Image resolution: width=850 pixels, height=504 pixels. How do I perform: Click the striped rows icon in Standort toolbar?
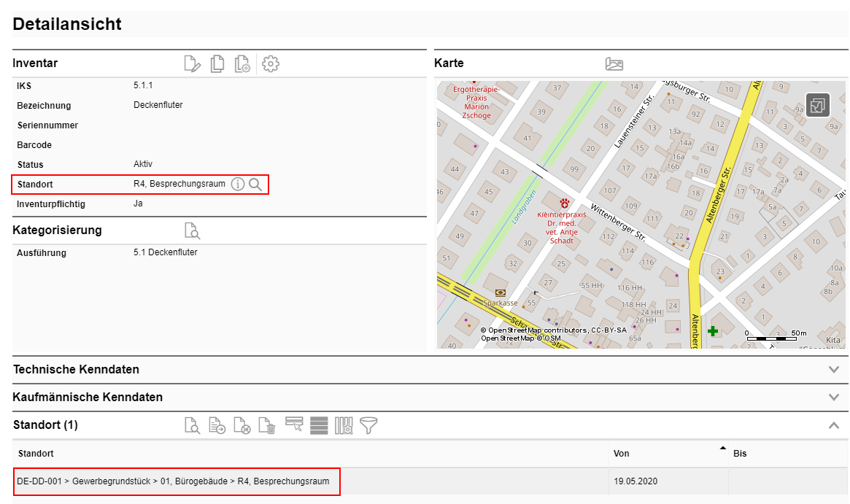point(319,425)
